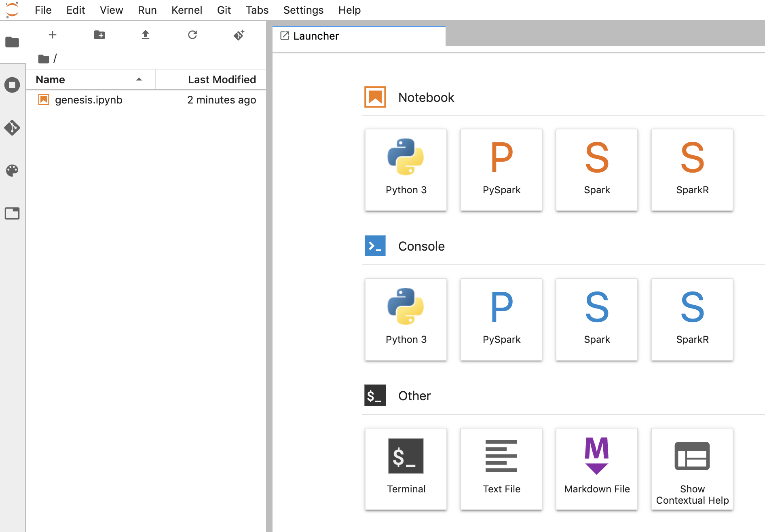This screenshot has height=532, width=765.
Task: Start a Python 3 console
Action: [x=406, y=319]
